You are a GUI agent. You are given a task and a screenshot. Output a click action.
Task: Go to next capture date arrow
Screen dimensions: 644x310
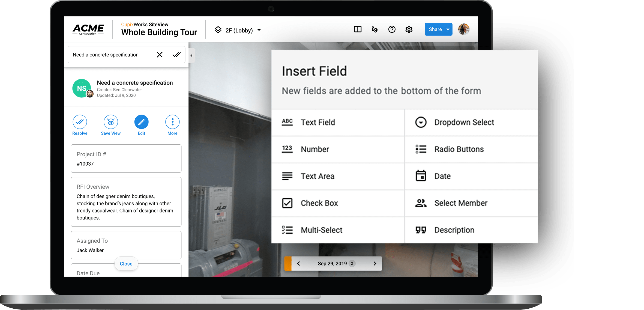[375, 264]
